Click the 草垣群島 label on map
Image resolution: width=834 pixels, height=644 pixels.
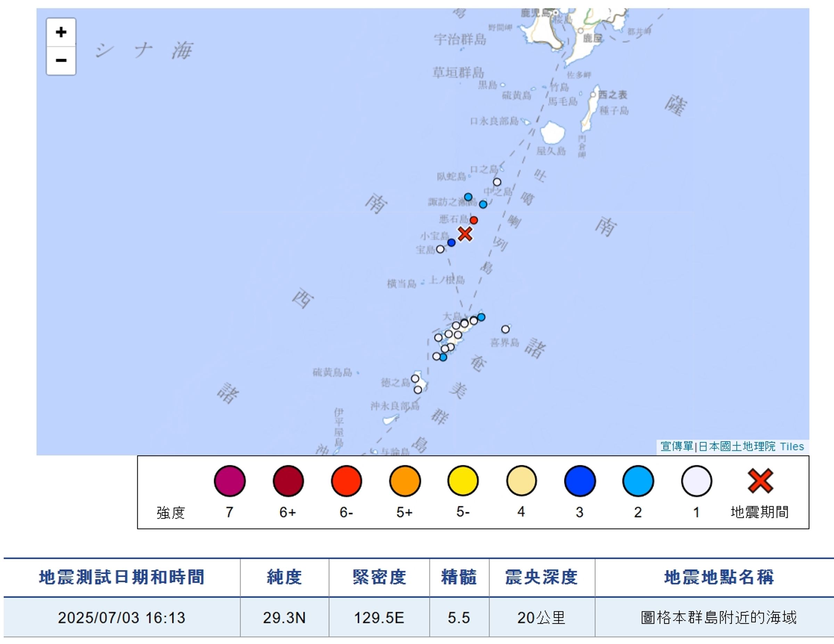pyautogui.click(x=458, y=72)
